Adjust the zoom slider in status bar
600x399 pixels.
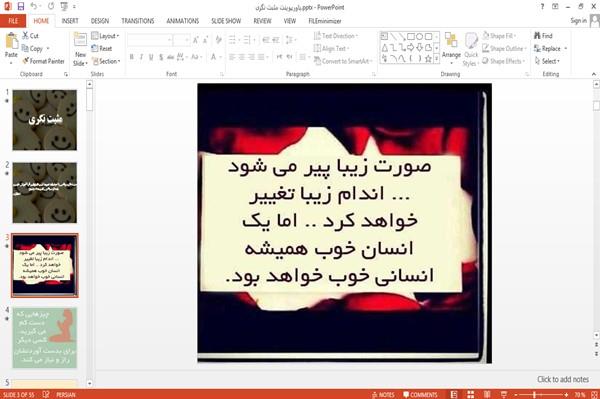(x=540, y=394)
